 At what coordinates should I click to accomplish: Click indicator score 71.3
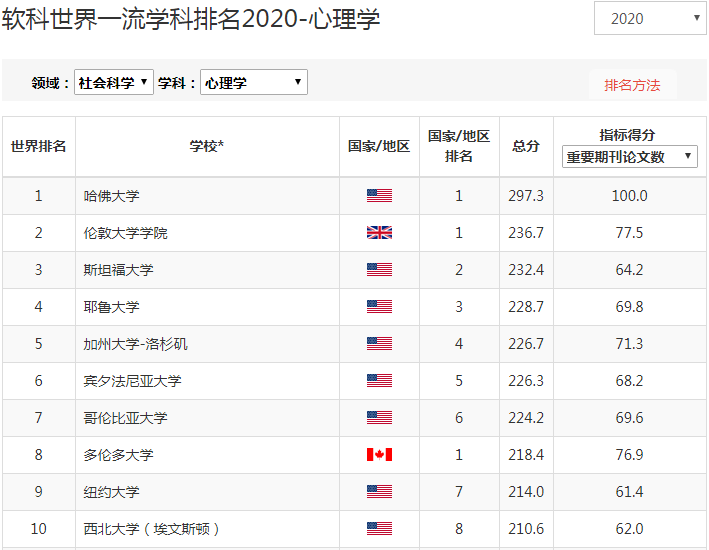629,344
